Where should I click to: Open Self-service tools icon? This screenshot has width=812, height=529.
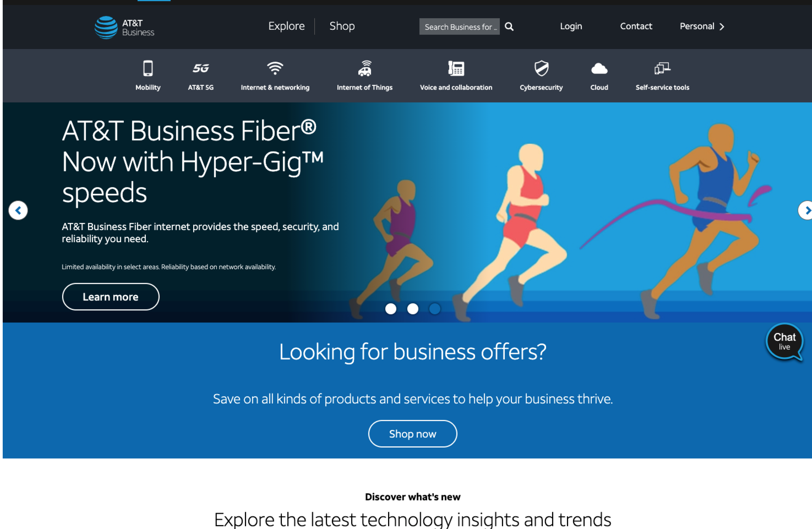pos(662,68)
